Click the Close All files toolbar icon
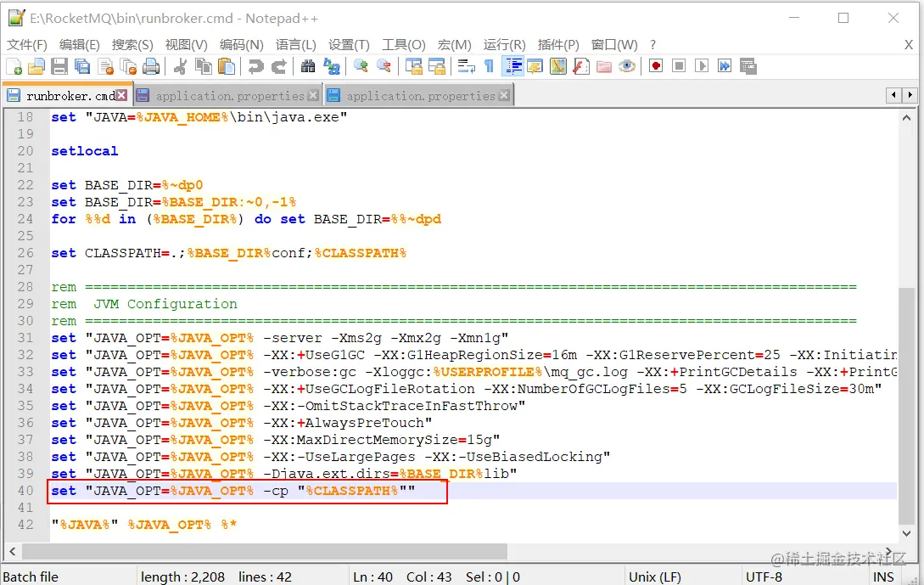This screenshot has height=585, width=924. [128, 66]
